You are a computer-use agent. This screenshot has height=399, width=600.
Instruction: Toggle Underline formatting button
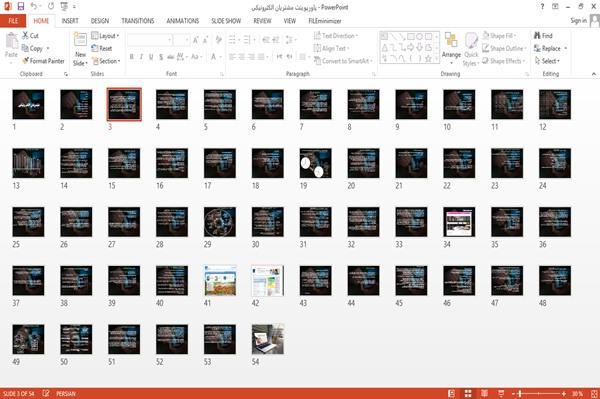(x=151, y=57)
